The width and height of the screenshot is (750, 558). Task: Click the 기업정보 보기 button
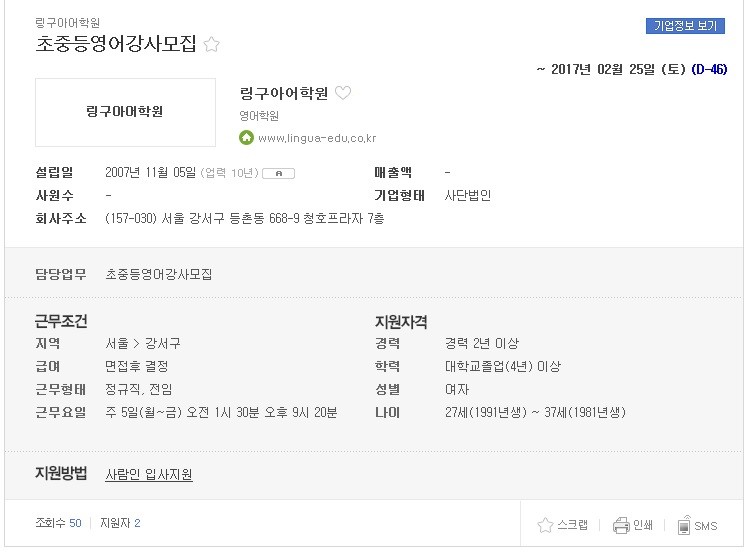point(685,26)
